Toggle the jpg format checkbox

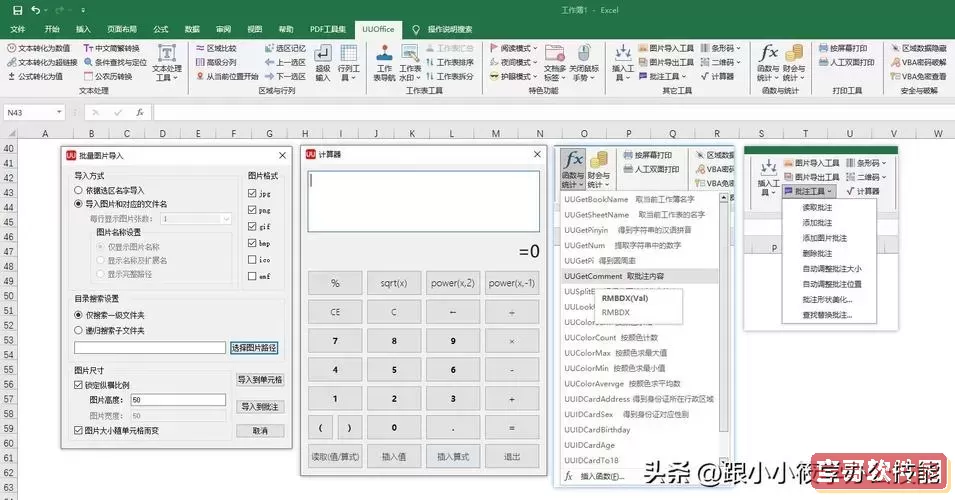coord(252,194)
